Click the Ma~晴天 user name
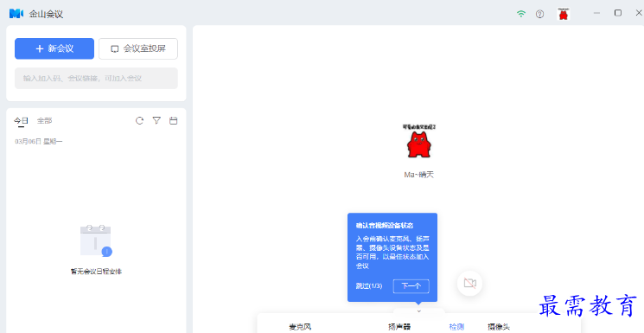Image resolution: width=644 pixels, height=333 pixels. [419, 175]
